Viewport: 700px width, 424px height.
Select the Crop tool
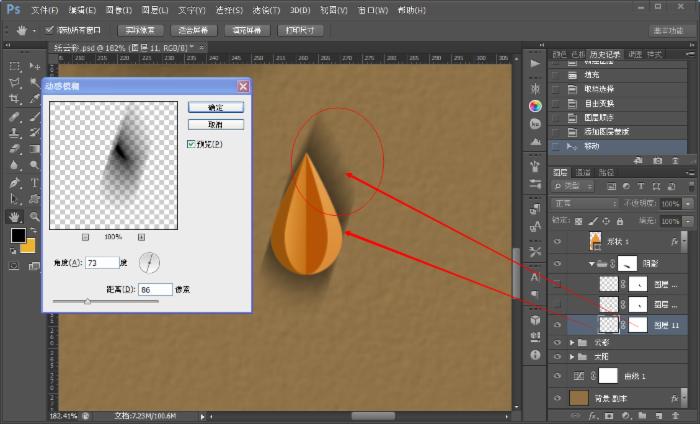14,99
